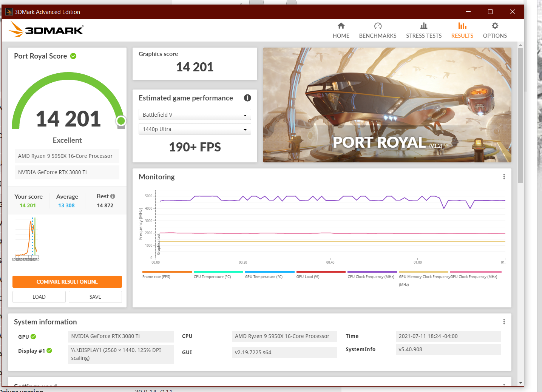This screenshot has height=392, width=542.
Task: Click the CPU Clock Frequency purple legend swatch
Action: pos(372,272)
